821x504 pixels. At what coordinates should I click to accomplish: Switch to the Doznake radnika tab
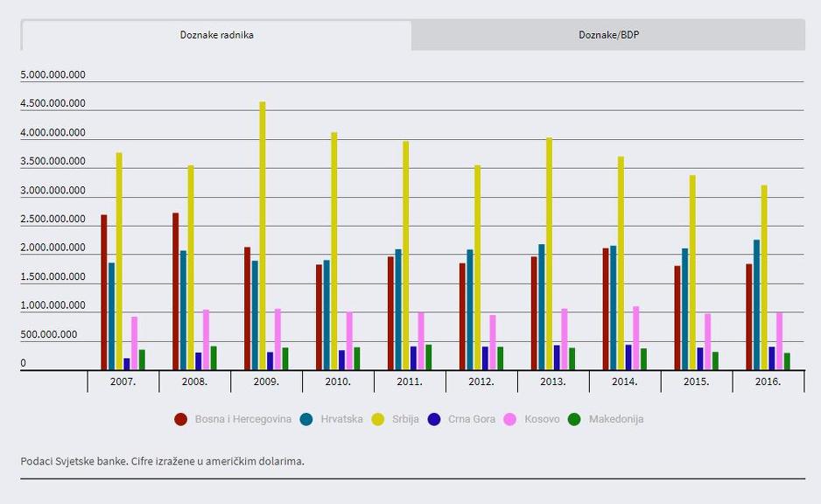point(216,35)
